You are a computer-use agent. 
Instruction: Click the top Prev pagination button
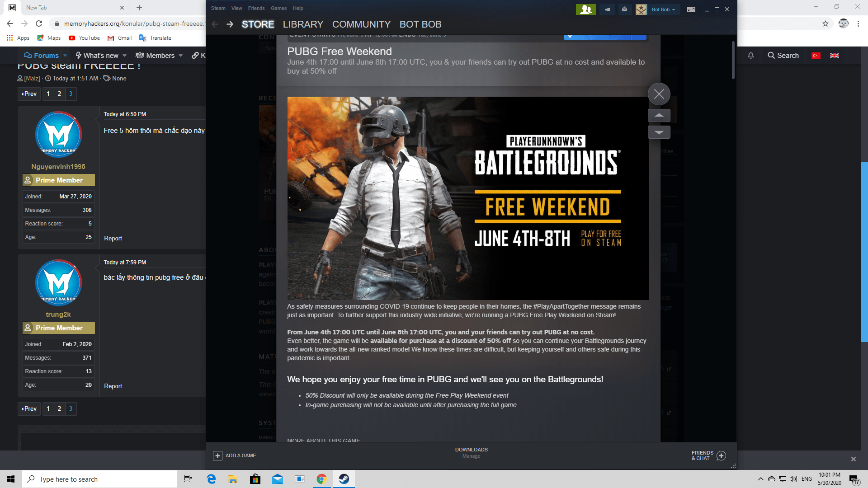(29, 94)
